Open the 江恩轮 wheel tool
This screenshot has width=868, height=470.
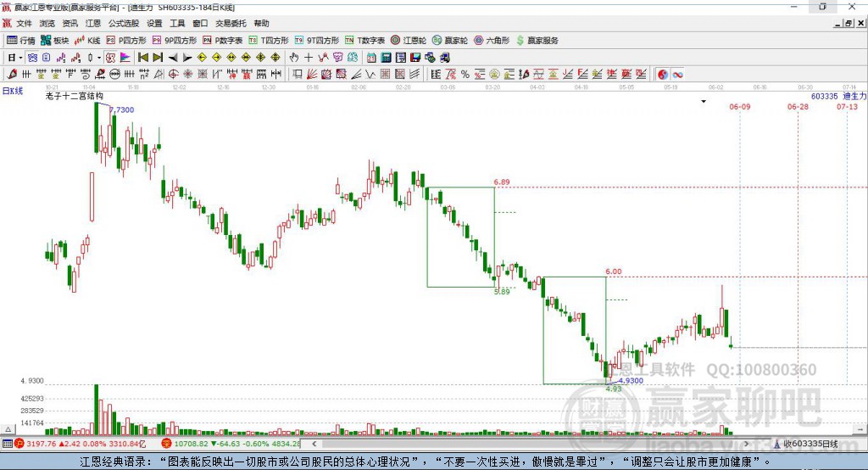click(409, 41)
